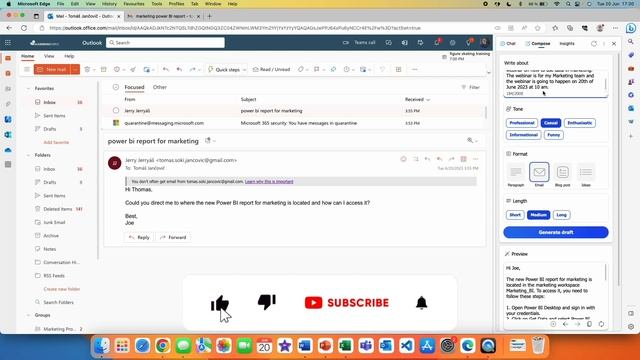Open the quarantine@messaging.microsoft.com email

click(x=294, y=123)
